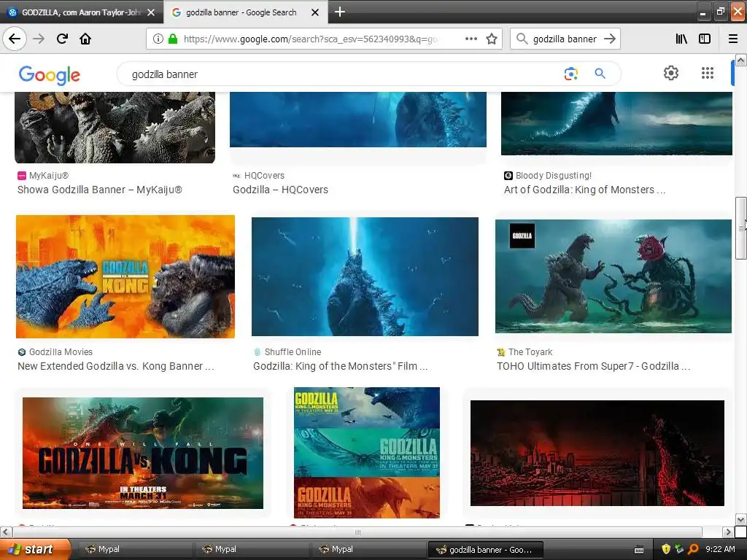Focus the browser's godzilla banner search box
The height and width of the screenshot is (560, 747).
[x=565, y=39]
